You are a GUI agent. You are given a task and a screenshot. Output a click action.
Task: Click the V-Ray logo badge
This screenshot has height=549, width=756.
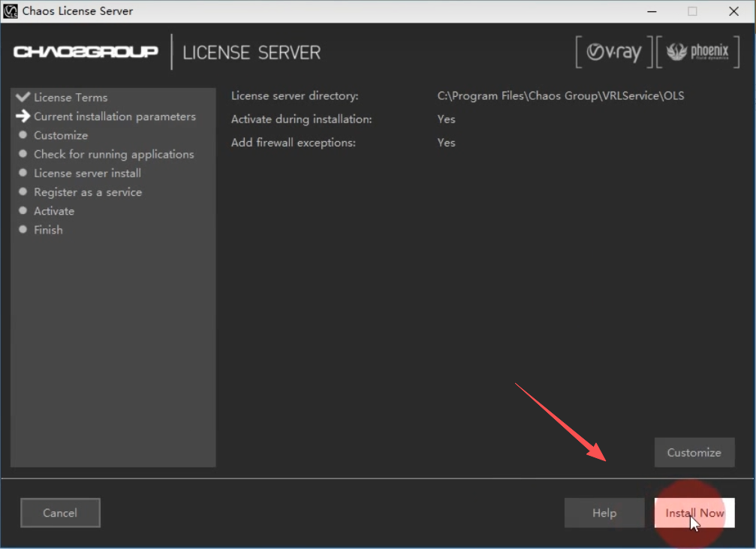(x=613, y=53)
